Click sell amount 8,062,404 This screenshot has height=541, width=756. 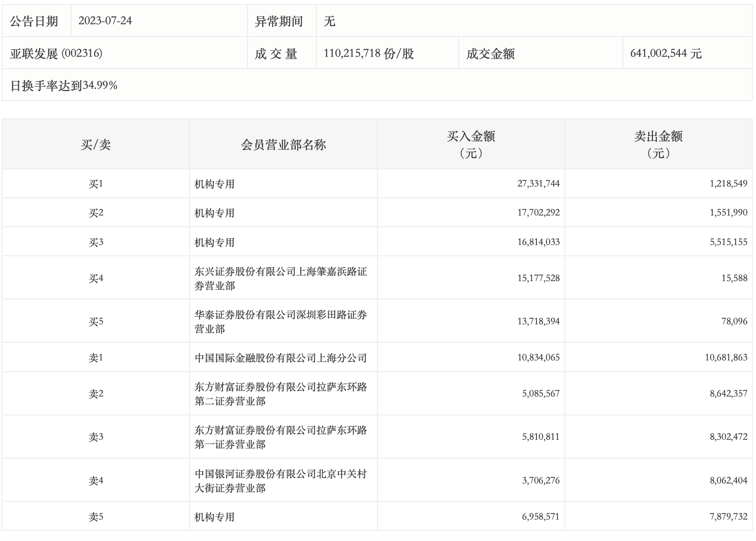(x=729, y=480)
